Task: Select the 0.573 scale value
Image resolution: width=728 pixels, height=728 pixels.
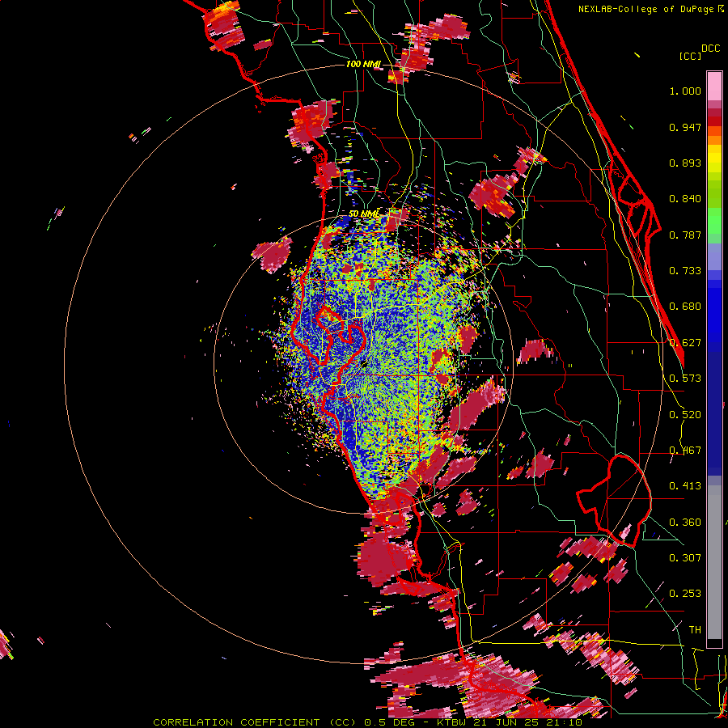Action: point(685,379)
